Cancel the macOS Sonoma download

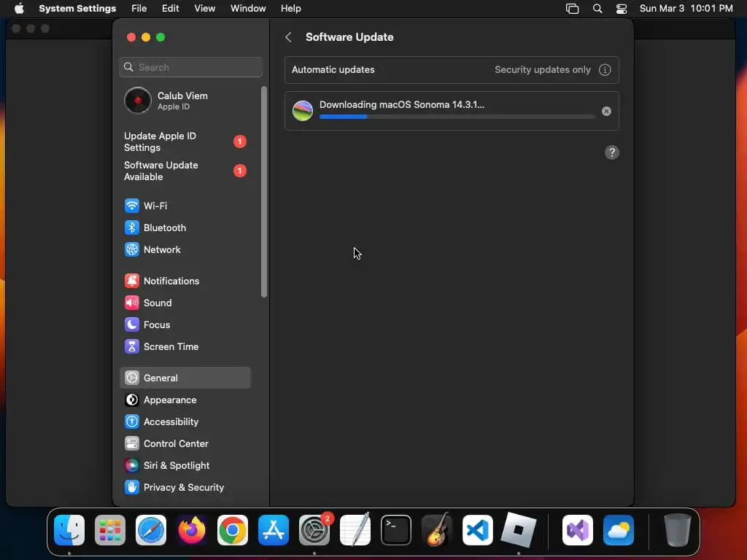[x=606, y=111]
